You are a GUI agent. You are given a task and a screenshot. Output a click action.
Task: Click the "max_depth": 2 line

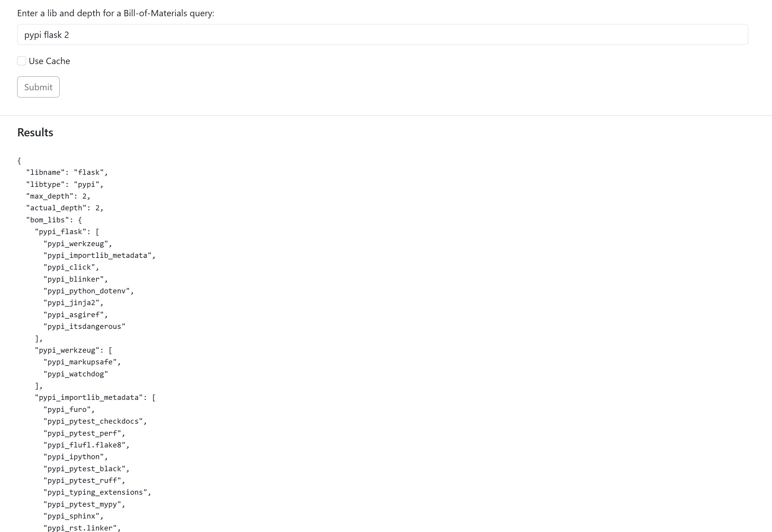click(58, 196)
